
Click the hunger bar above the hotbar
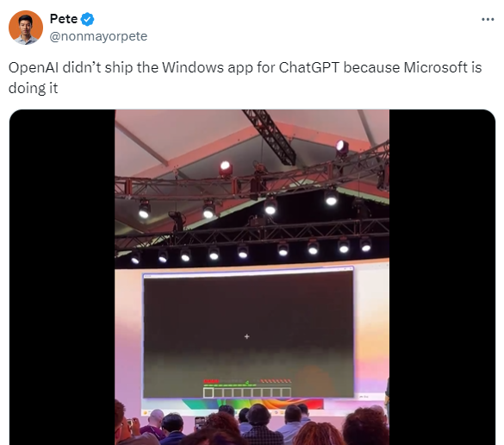pos(276,381)
